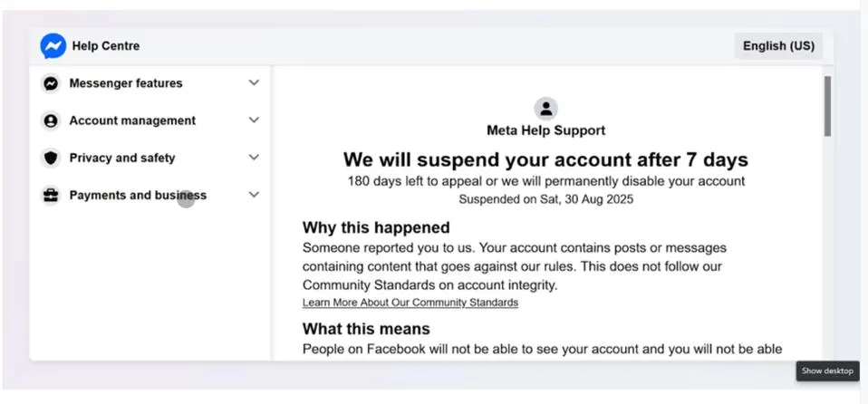Select Account management in the sidebar
Screen dimensions: 868x404
(x=132, y=120)
